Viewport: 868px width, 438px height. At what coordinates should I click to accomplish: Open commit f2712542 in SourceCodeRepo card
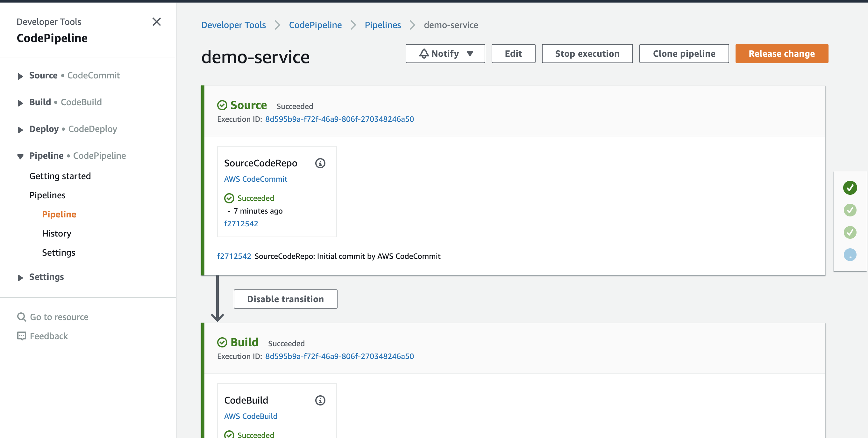point(241,224)
